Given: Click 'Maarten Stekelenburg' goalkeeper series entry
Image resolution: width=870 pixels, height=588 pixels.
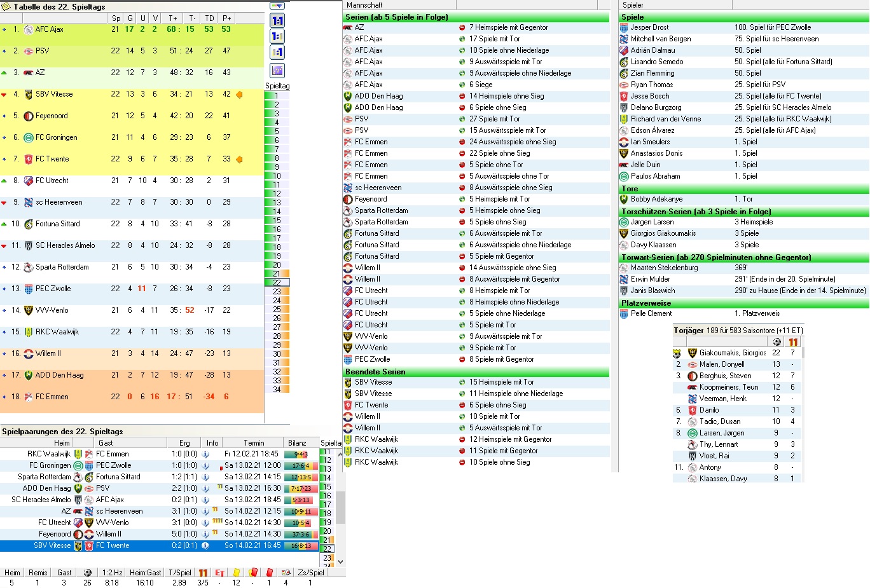Looking at the screenshot, I should [x=664, y=268].
